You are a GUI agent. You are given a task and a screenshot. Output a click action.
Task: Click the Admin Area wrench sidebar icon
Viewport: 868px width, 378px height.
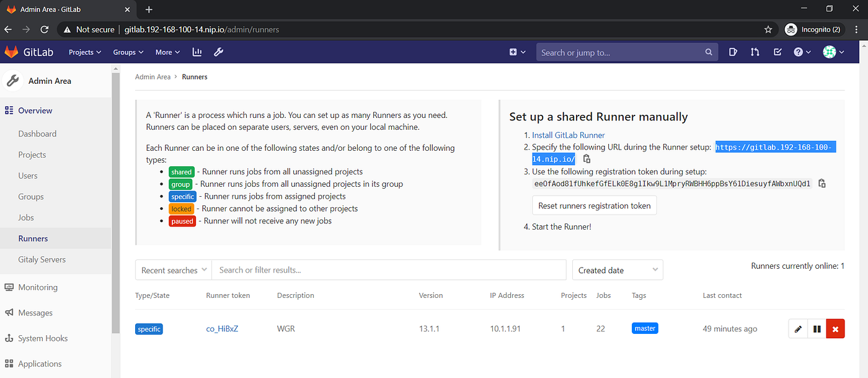(12, 81)
